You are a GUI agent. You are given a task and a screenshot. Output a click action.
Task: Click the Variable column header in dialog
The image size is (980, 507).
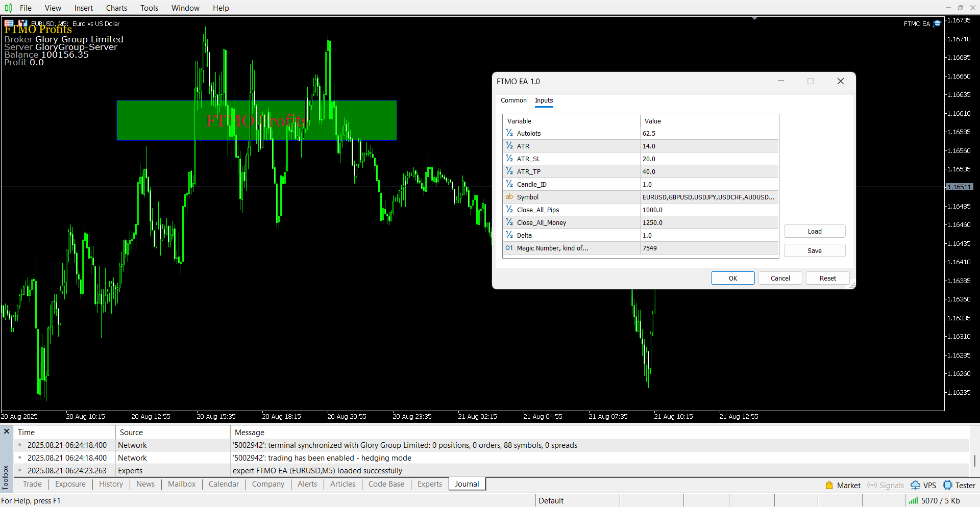coord(572,121)
